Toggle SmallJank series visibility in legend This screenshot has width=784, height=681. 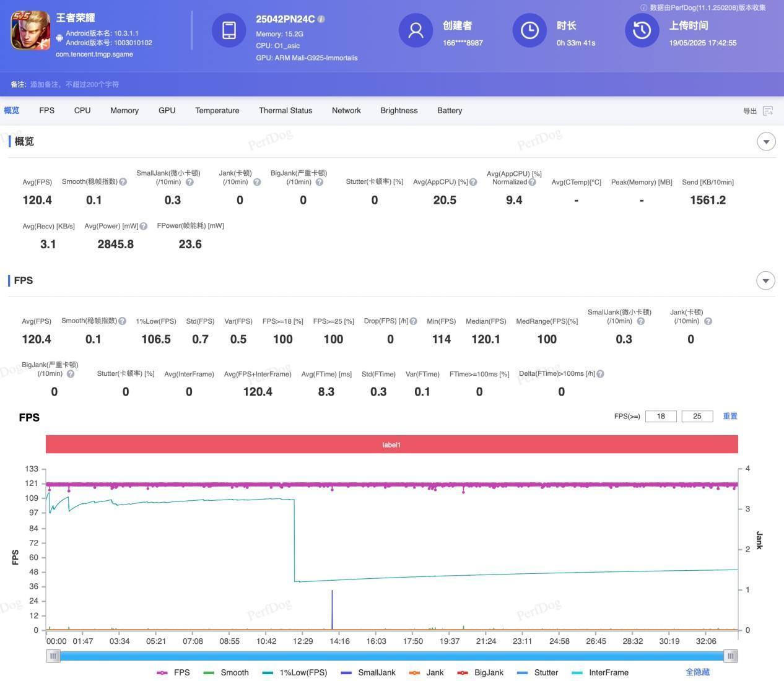[x=368, y=672]
